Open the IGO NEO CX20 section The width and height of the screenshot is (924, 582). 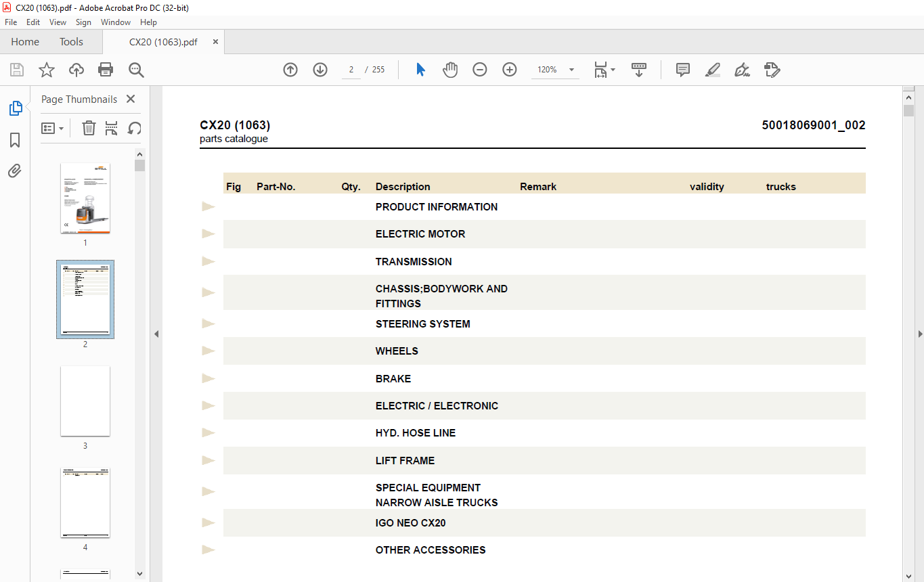pos(410,523)
